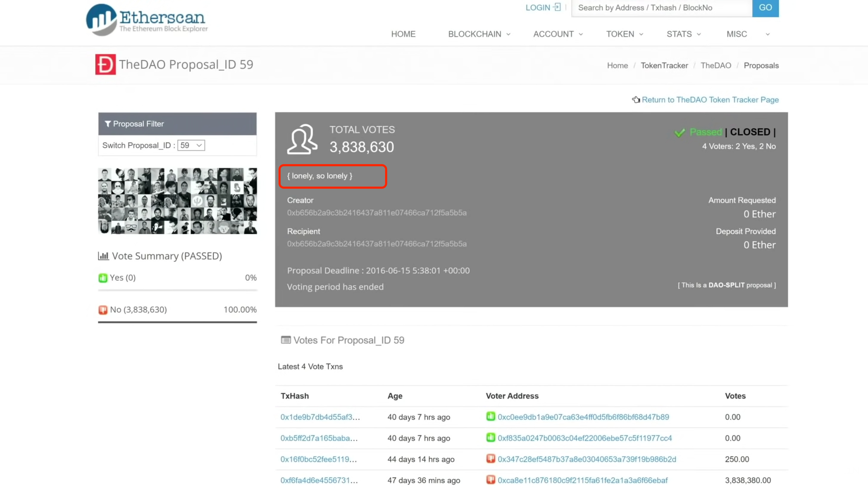The image size is (868, 488).
Task: Click the red TheDAO logo icon
Action: click(x=106, y=64)
